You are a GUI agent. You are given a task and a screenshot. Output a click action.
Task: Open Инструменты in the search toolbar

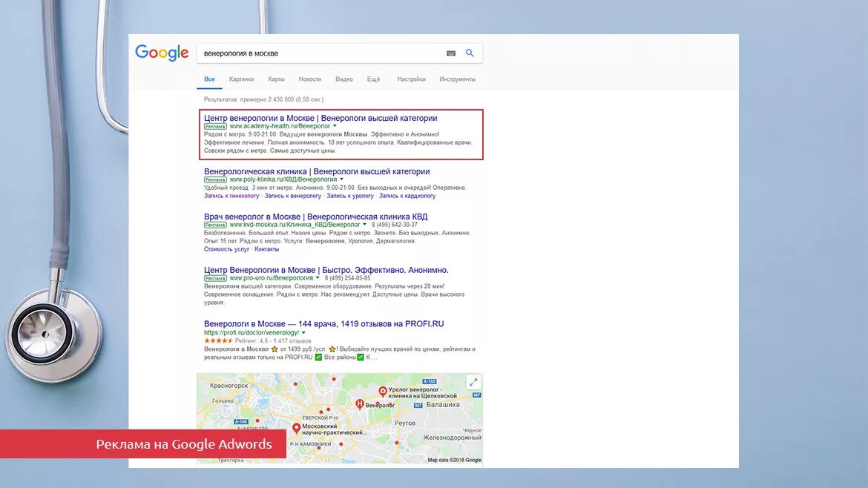click(x=457, y=79)
